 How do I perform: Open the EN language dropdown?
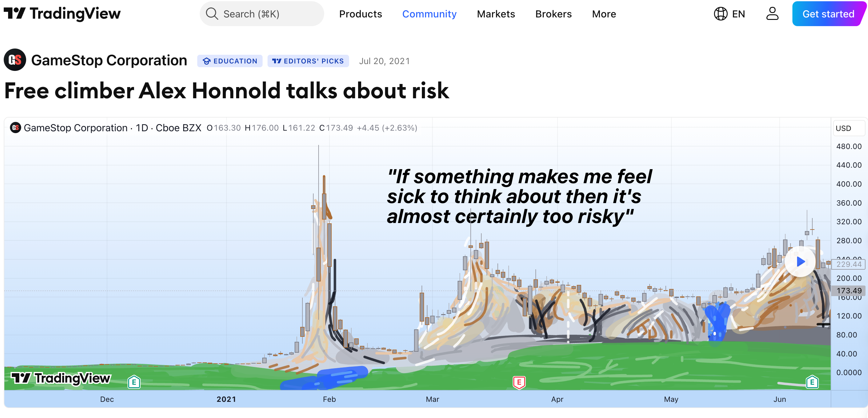(738, 14)
